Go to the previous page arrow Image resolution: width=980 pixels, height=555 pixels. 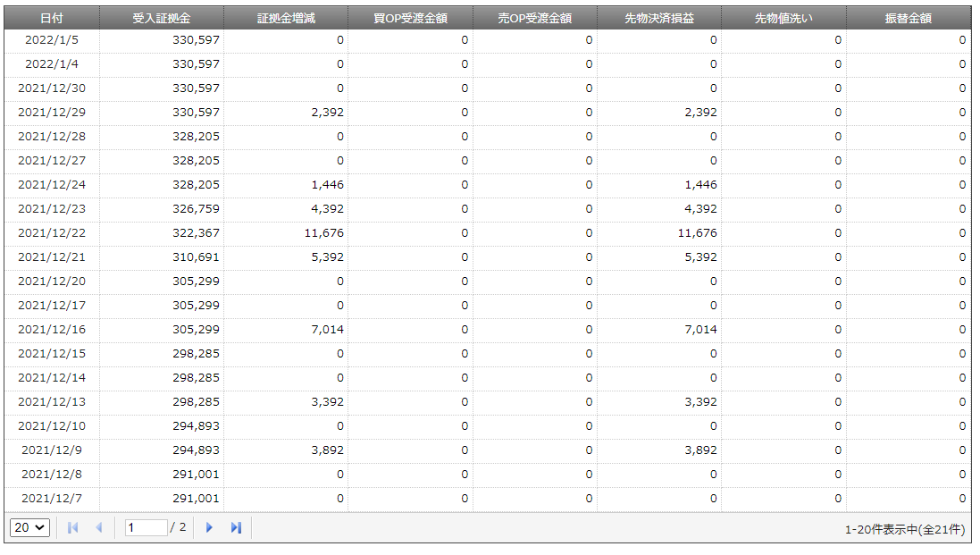coord(99,527)
